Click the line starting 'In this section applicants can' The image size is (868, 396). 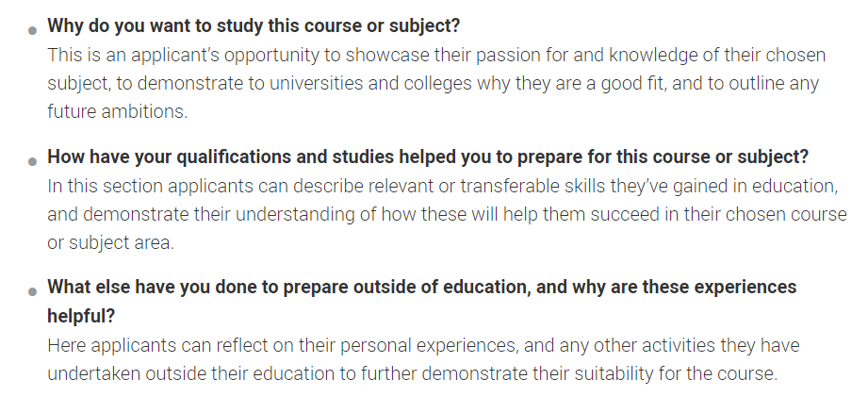(442, 186)
